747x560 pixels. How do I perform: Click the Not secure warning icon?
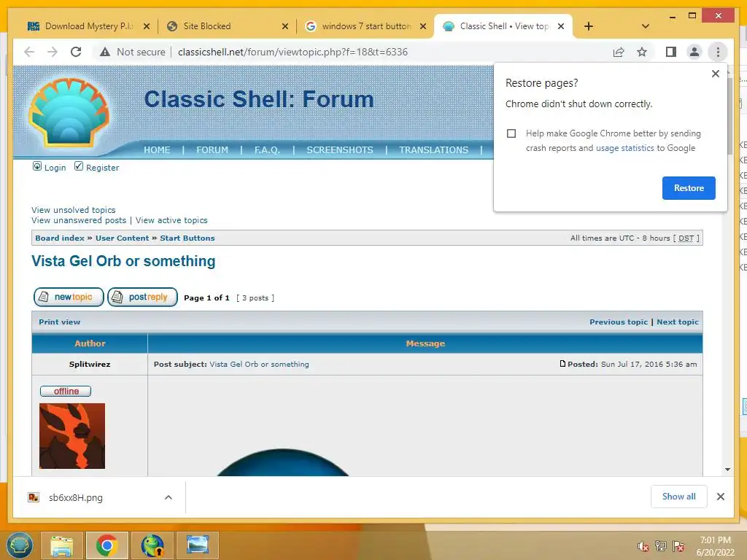[x=105, y=52]
